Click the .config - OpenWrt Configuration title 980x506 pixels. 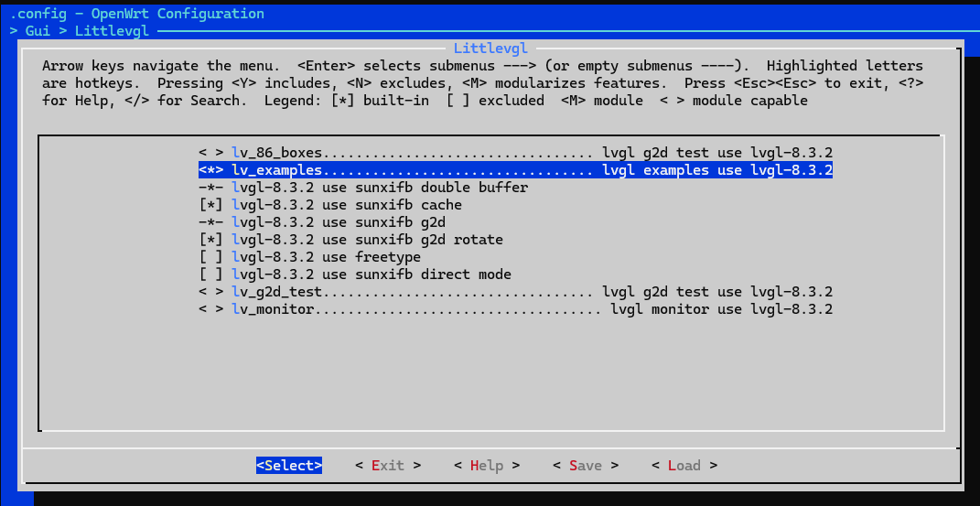pos(137,13)
